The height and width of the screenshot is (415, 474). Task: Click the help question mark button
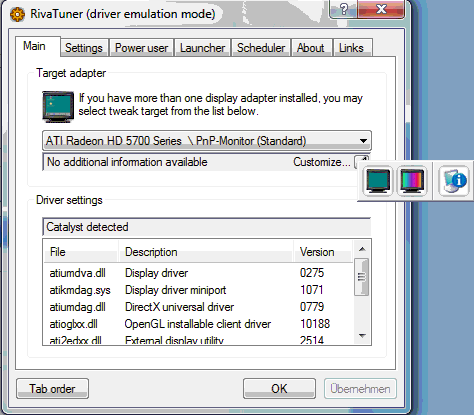tap(344, 9)
